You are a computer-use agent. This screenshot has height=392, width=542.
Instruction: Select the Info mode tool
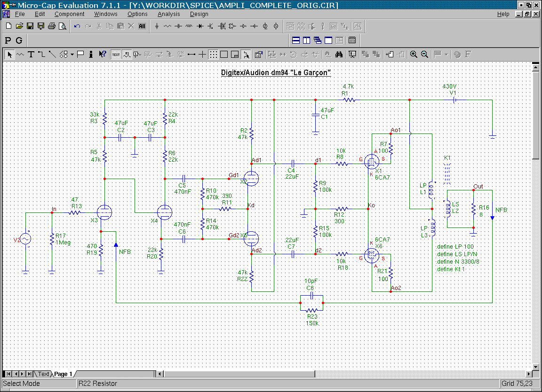point(91,54)
